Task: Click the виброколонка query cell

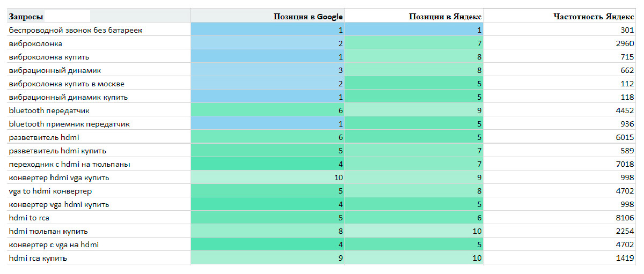Action: (99, 43)
